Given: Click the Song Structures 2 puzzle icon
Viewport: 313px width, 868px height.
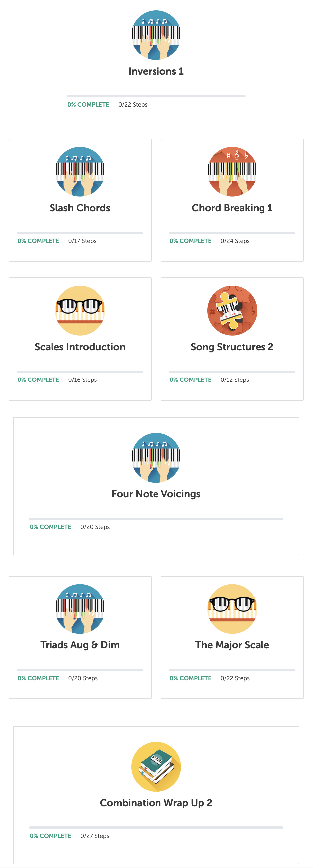Looking at the screenshot, I should (232, 310).
